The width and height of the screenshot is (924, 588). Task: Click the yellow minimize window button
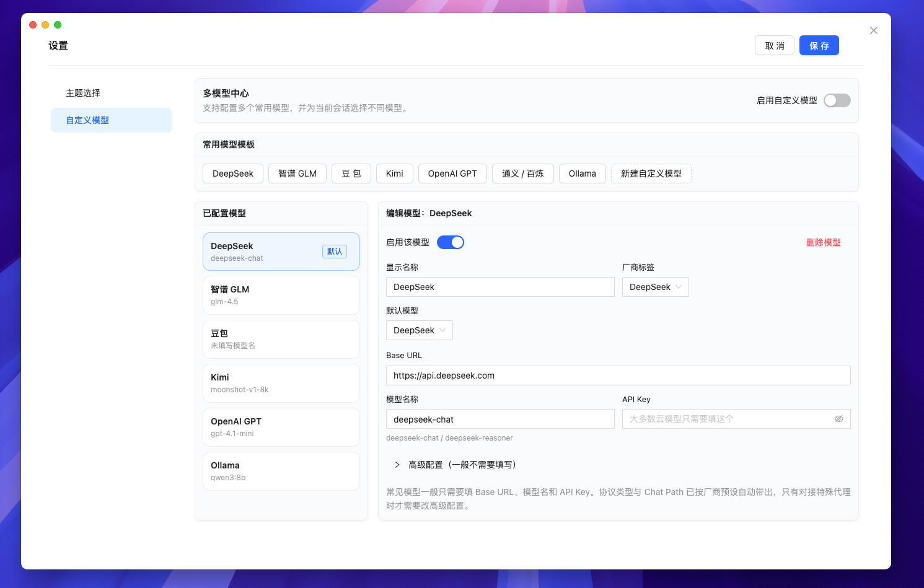point(45,25)
